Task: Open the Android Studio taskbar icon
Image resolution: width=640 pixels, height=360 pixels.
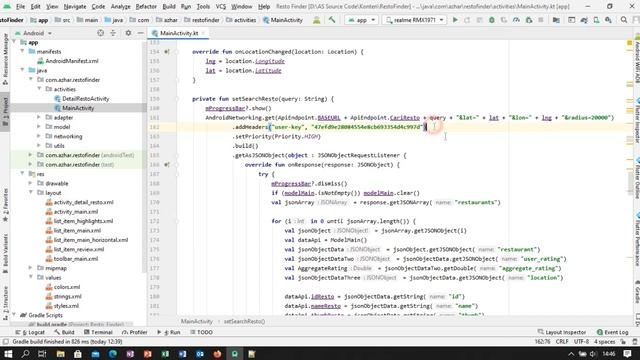Action: tap(234, 354)
